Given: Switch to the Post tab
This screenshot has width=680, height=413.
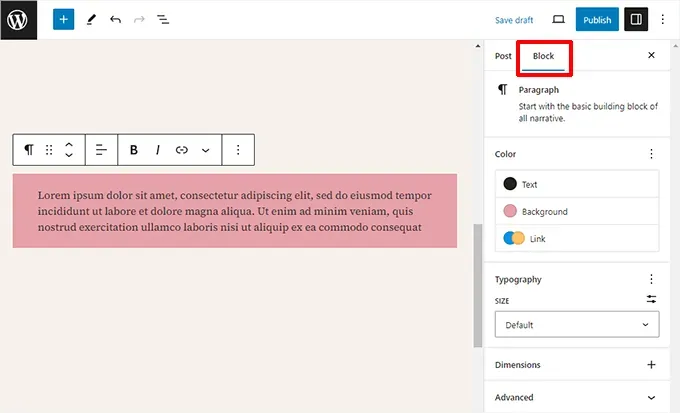Looking at the screenshot, I should coord(503,56).
